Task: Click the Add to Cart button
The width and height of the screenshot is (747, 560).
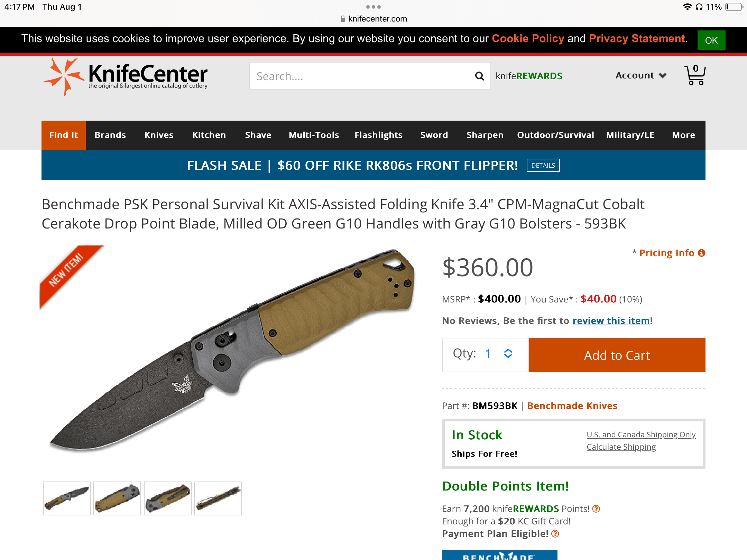Action: 617,355
